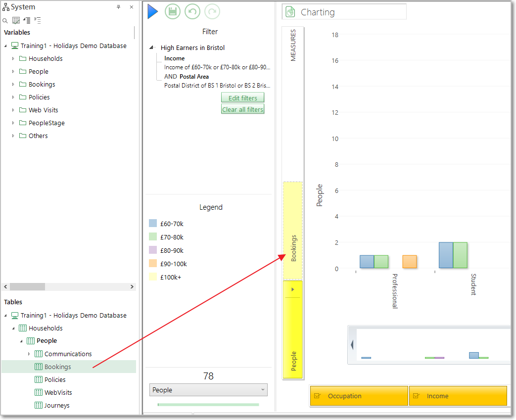Open the search magnifier in System panel
The width and height of the screenshot is (516, 420).
tap(5, 21)
